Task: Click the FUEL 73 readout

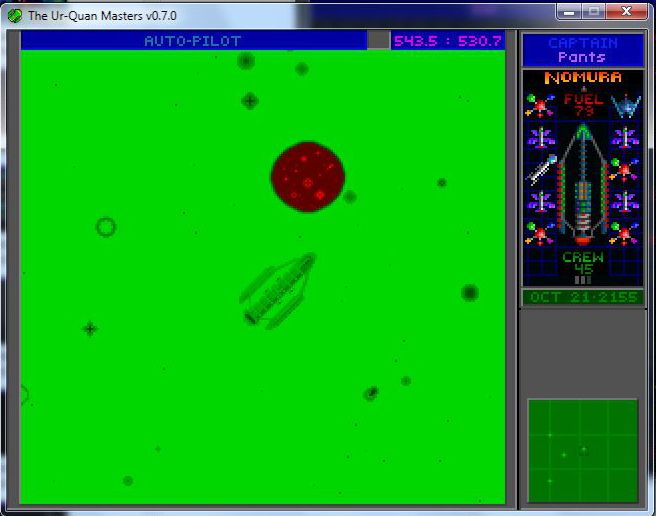Action: (583, 105)
